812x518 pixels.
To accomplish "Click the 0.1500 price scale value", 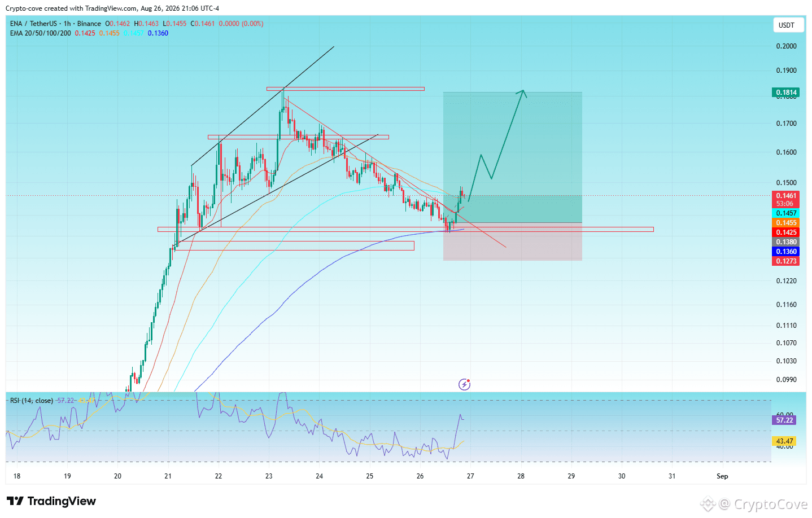I will (x=787, y=183).
